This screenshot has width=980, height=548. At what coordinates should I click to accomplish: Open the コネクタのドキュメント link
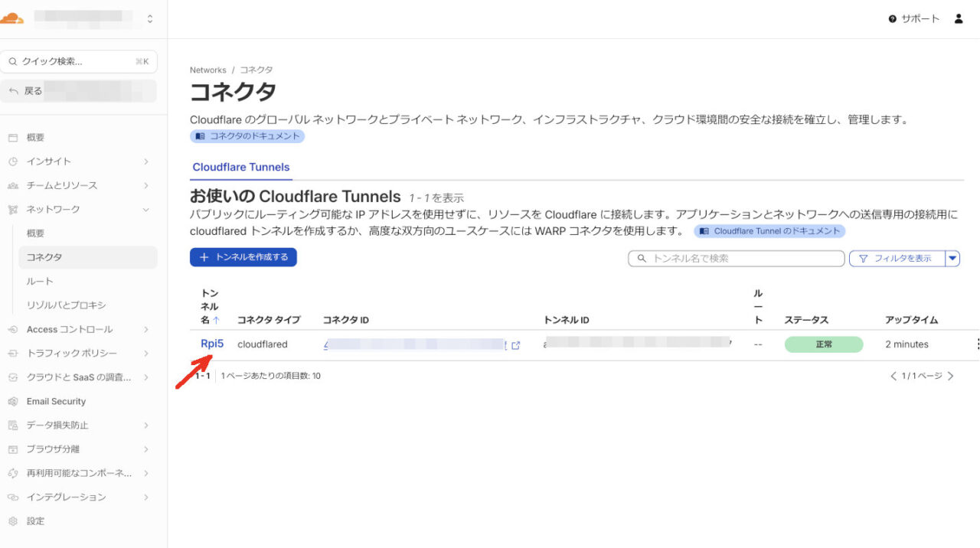(247, 136)
